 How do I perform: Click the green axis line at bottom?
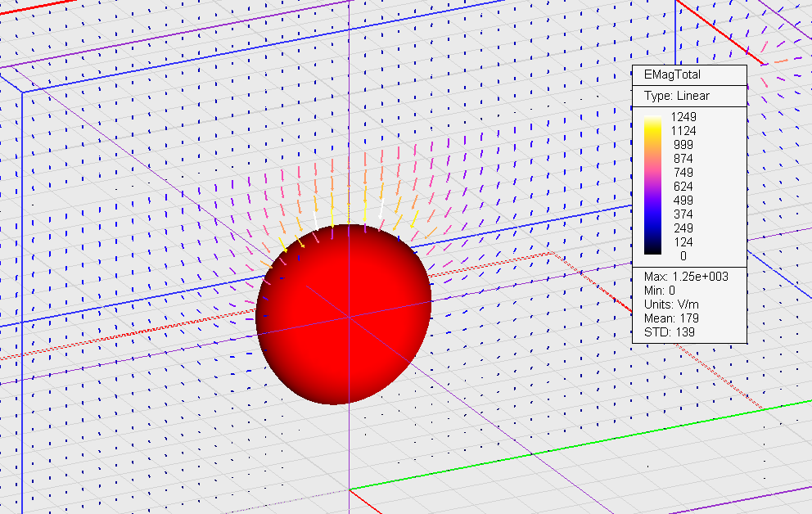click(573, 449)
